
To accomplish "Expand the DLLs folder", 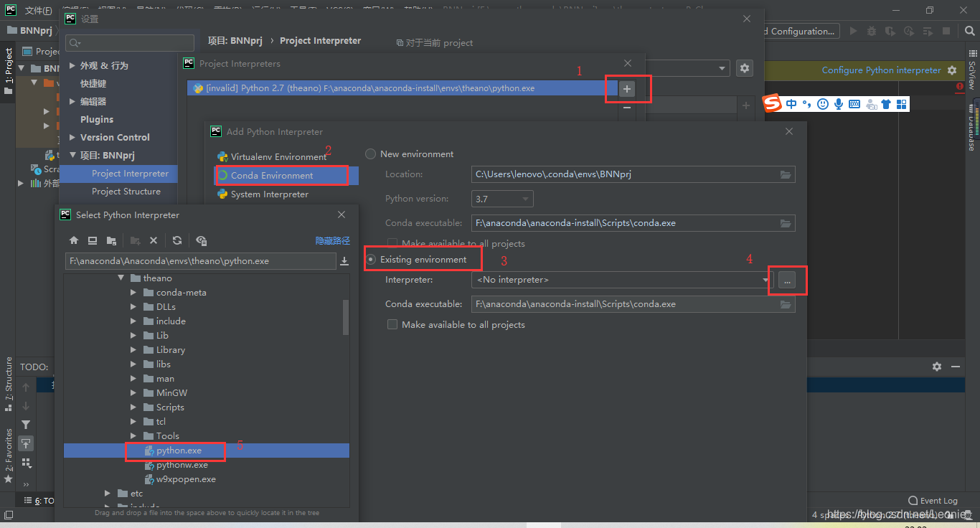I will [x=134, y=307].
